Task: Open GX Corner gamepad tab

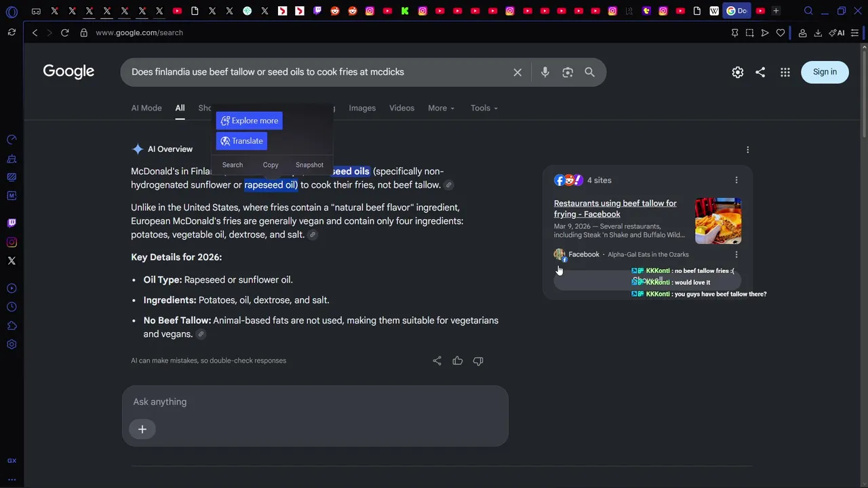Action: point(36,12)
